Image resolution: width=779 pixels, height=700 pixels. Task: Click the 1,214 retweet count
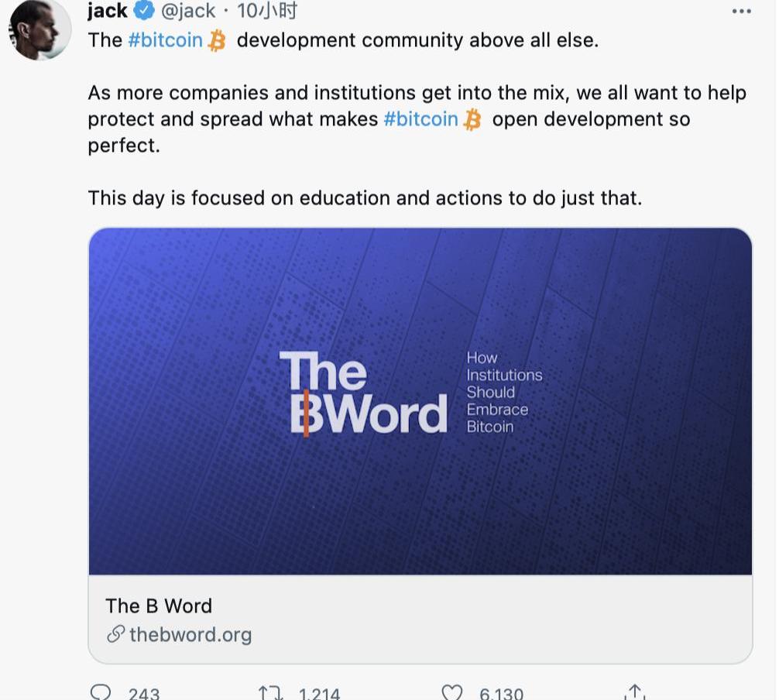tap(319, 694)
